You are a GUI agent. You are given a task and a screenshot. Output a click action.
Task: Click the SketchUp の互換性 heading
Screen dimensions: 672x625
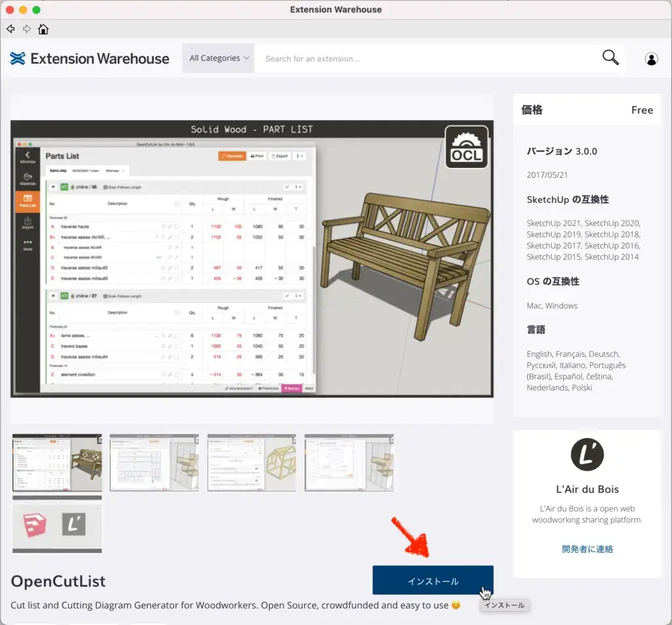pyautogui.click(x=568, y=199)
